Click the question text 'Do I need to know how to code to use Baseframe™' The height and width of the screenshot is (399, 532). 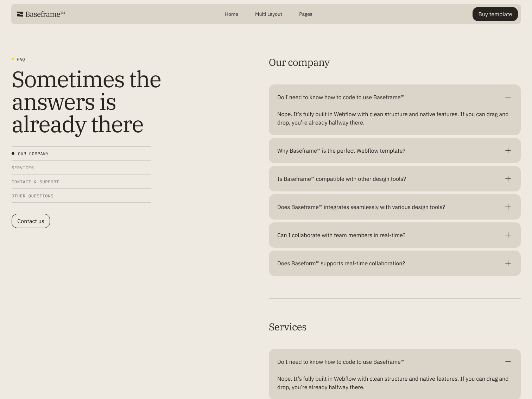340,97
